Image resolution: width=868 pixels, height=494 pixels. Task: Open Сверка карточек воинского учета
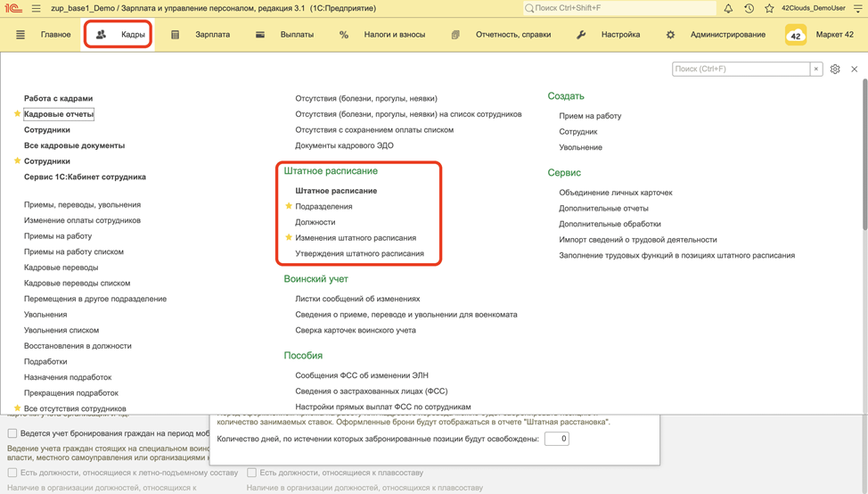(356, 330)
